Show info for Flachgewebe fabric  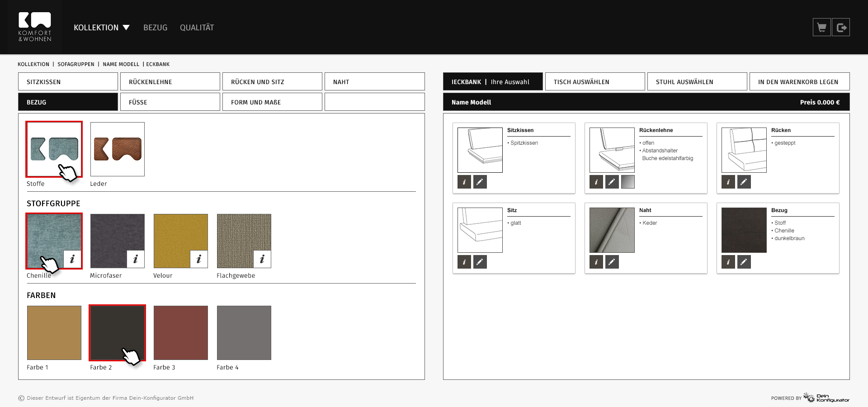pos(262,259)
